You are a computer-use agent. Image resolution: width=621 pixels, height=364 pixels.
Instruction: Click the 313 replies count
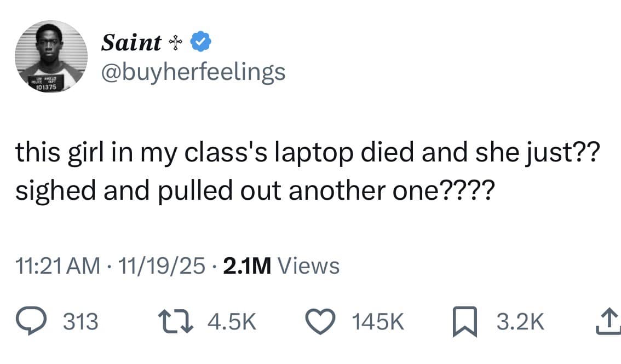pyautogui.click(x=81, y=322)
